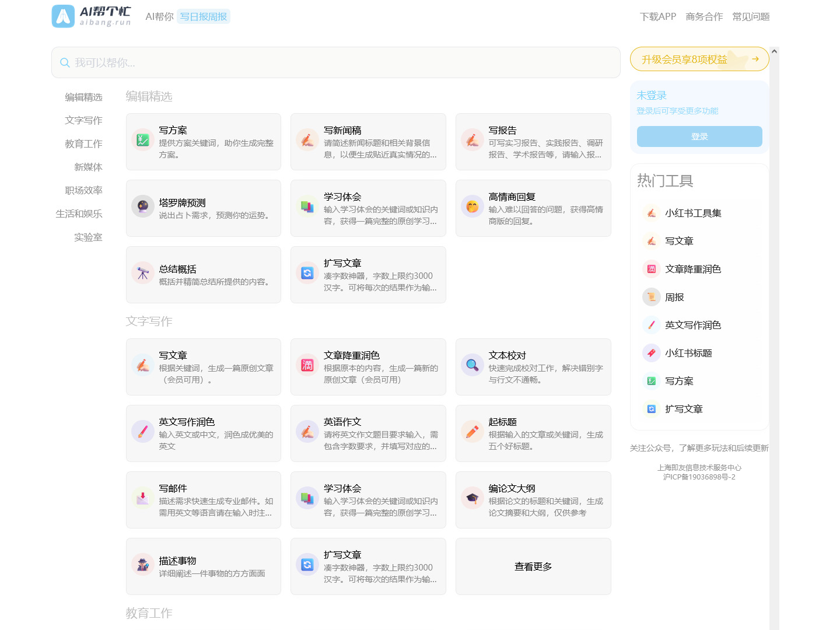Click the arrow on 升级会员 banner
The image size is (840, 630).
(x=755, y=59)
